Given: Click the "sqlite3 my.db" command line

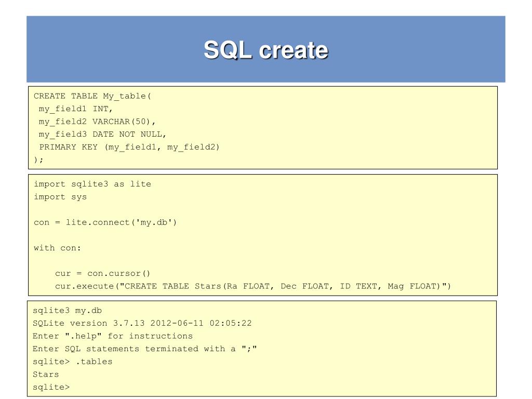Looking at the screenshot, I should (67, 311).
